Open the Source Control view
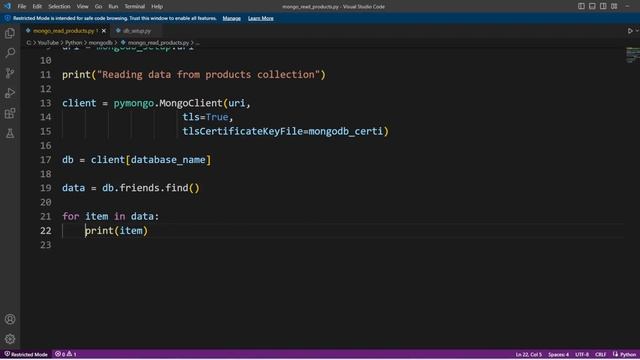This screenshot has height=360, width=640. (x=10, y=73)
